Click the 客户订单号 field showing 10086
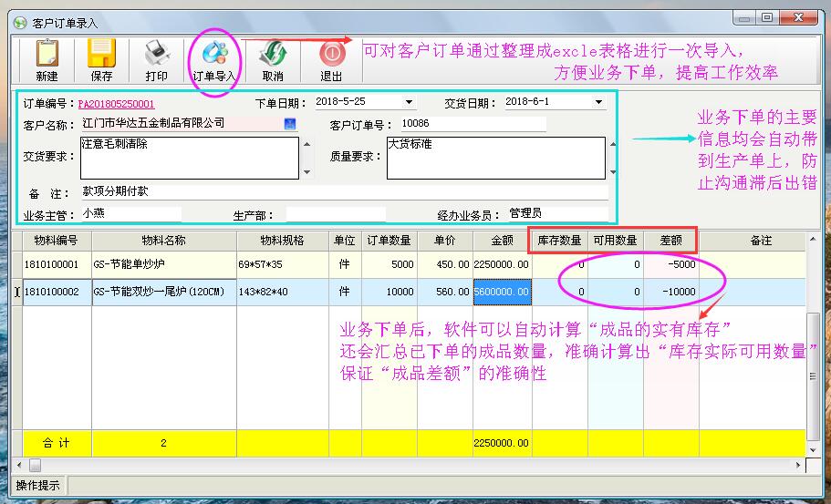The height and width of the screenshot is (504, 831). pyautogui.click(x=473, y=124)
